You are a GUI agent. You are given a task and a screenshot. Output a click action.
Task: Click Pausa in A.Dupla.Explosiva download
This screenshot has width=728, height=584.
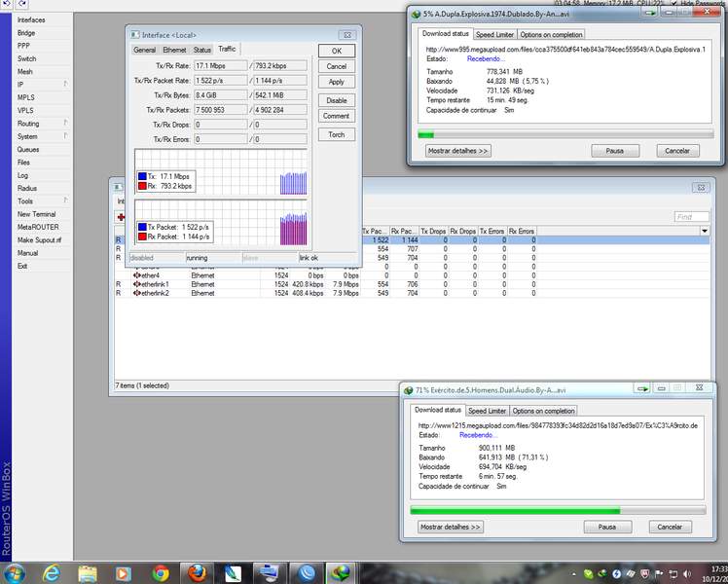[x=615, y=151]
